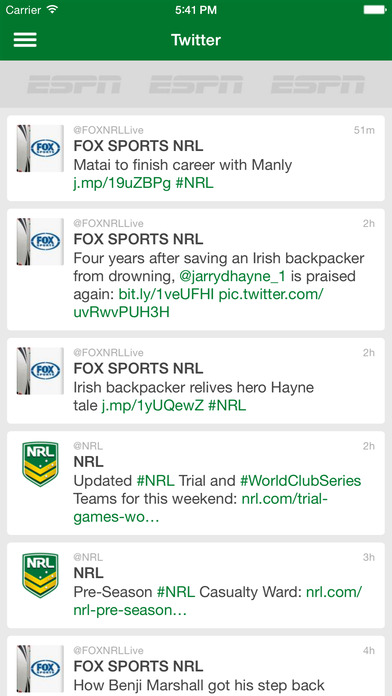Tap FOX Sports avatar on drowning backpacker tweet
Image resolution: width=392 pixels, height=696 pixels.
[x=40, y=241]
